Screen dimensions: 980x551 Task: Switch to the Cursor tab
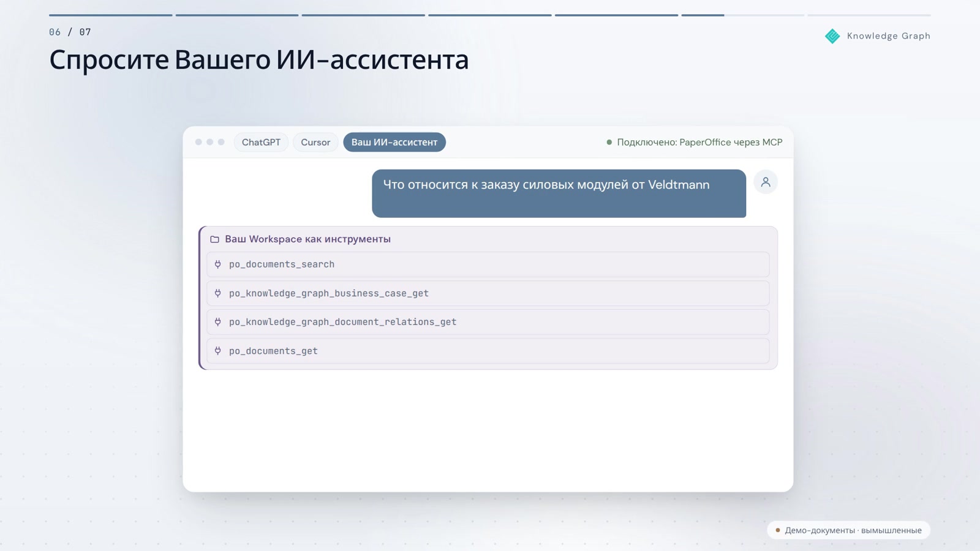click(315, 142)
